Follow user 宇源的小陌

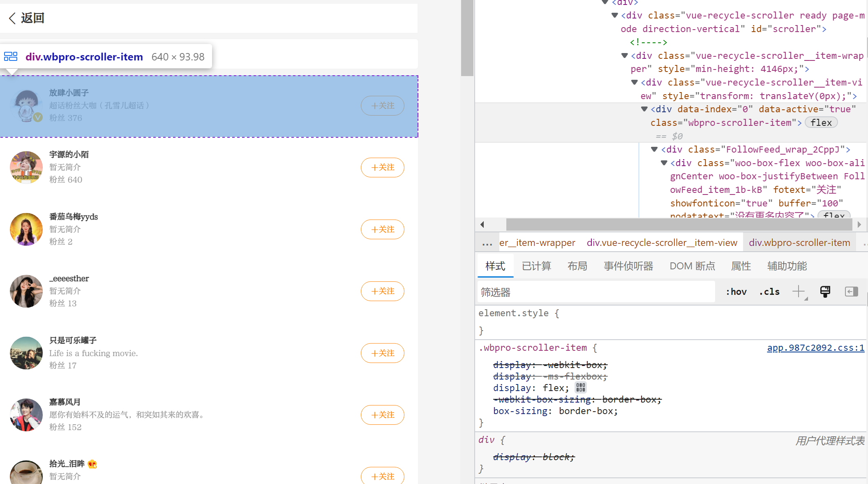point(382,167)
